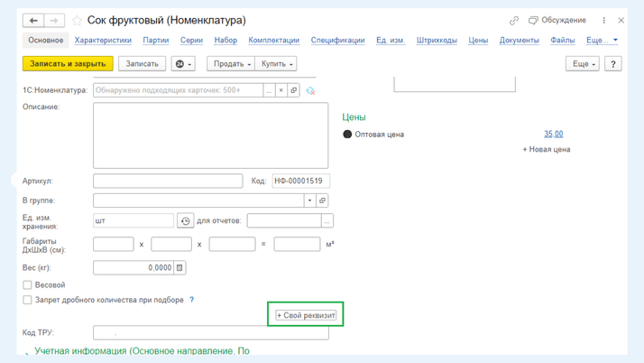Viewport: 644px width, 363px height.
Task: Click the В группе input field
Action: (198, 200)
